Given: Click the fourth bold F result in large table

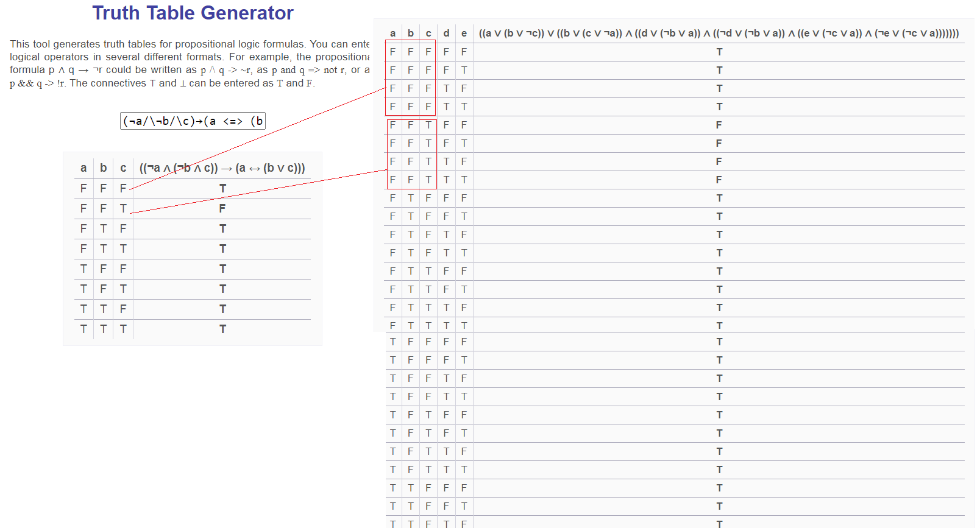Looking at the screenshot, I should (x=719, y=180).
